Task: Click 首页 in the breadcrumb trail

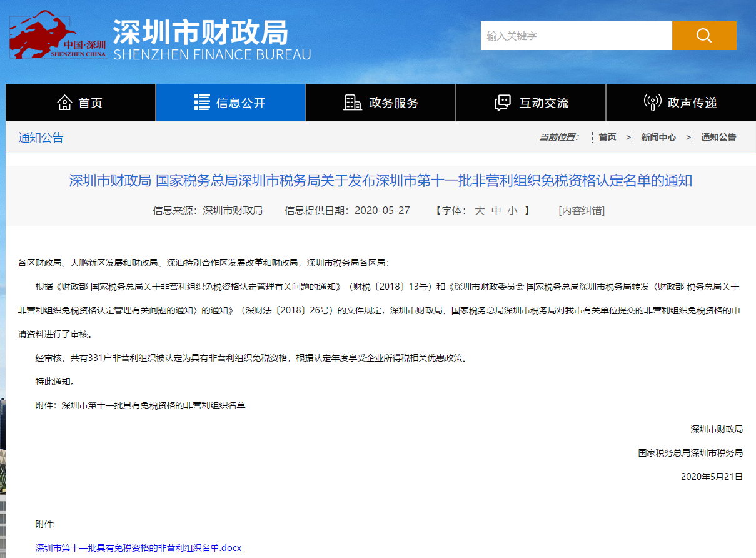Action: coord(607,138)
